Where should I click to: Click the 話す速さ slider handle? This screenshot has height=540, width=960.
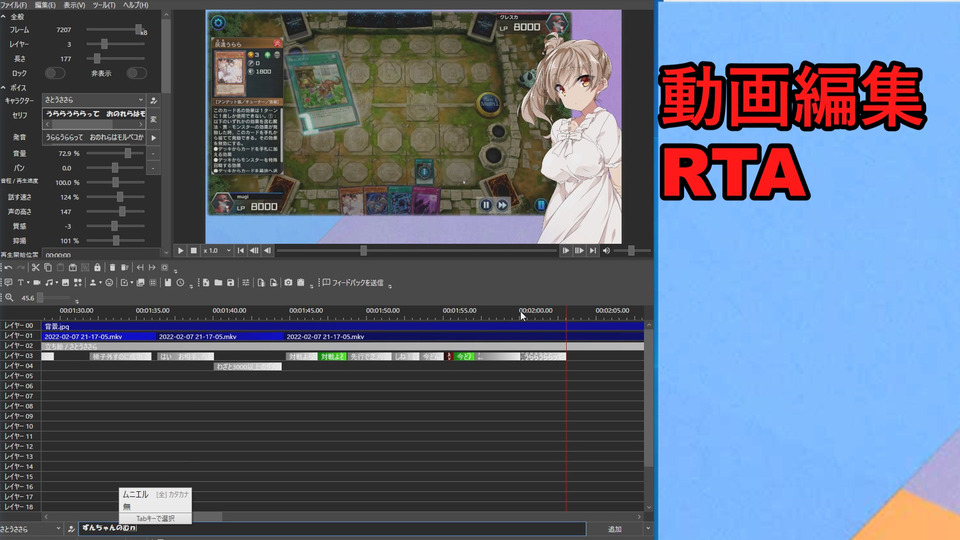pyautogui.click(x=120, y=197)
